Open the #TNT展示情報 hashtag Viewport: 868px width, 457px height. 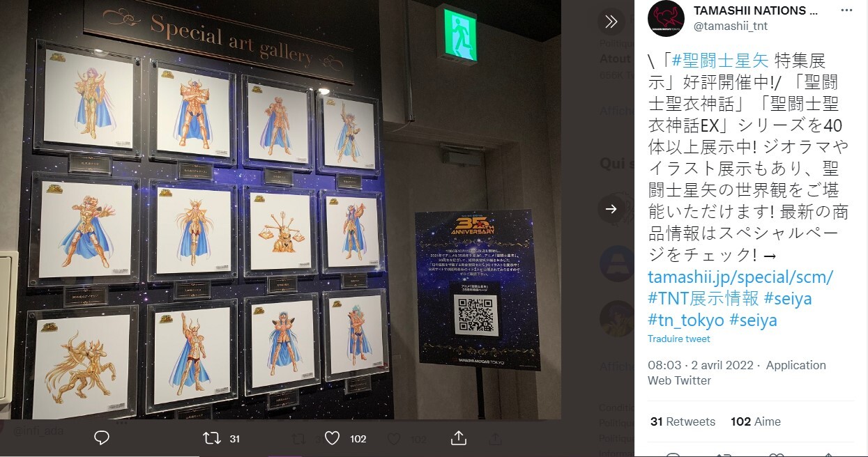(x=703, y=298)
